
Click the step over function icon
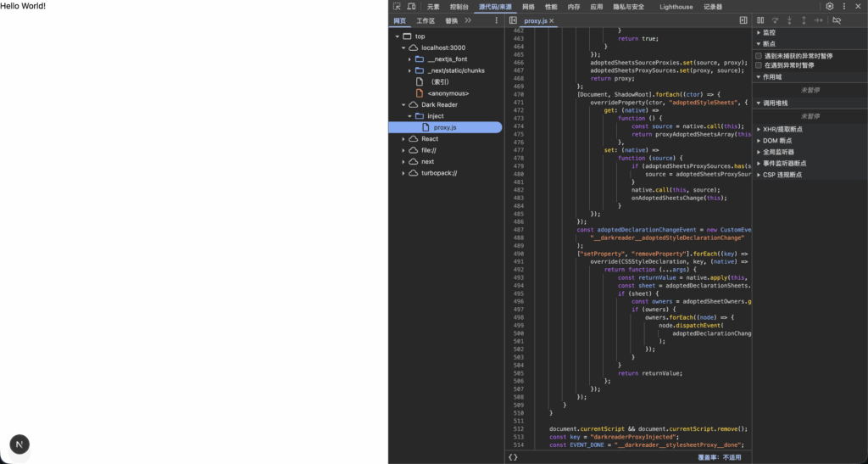775,20
